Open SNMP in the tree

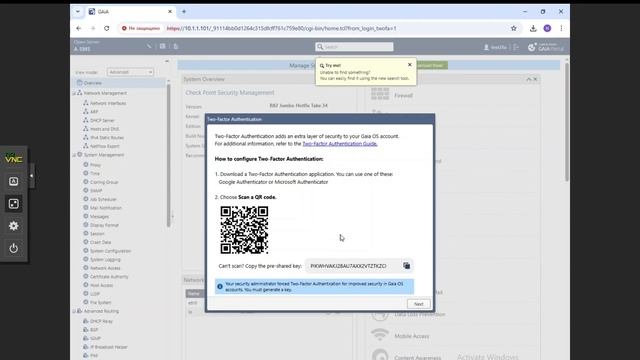96,191
